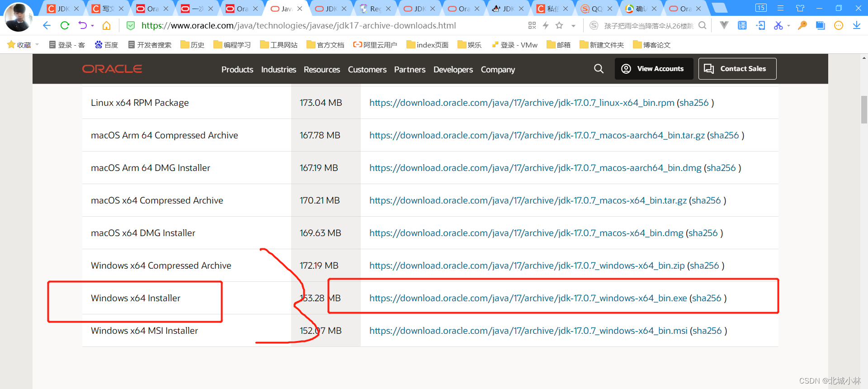The height and width of the screenshot is (389, 868).
Task: Click the Oracle logo in the header
Action: 112,69
